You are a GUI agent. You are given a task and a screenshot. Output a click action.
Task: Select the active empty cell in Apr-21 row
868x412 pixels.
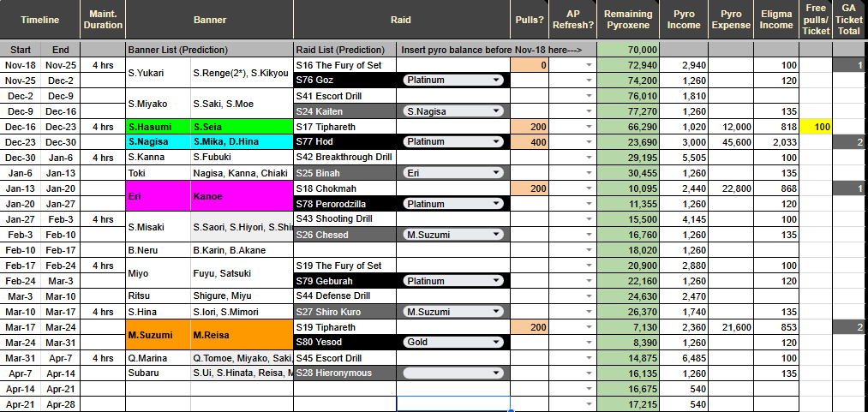[453, 404]
